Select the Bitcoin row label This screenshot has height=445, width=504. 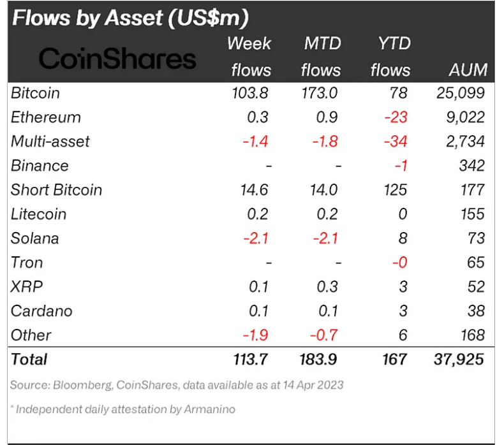[36, 93]
